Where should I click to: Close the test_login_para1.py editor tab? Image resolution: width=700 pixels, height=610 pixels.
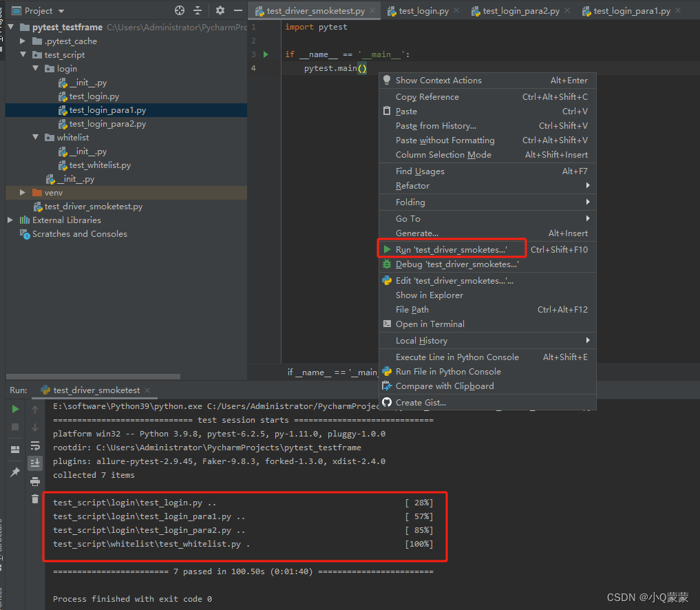pos(678,10)
